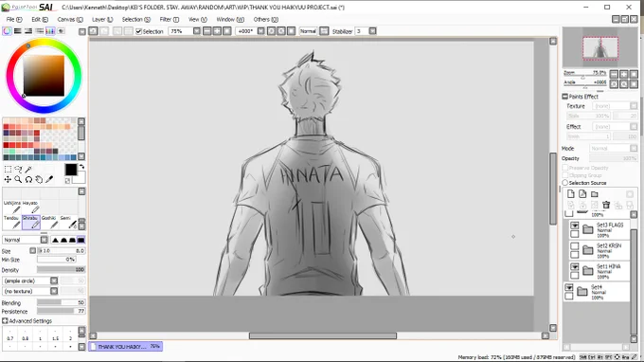Image resolution: width=644 pixels, height=362 pixels.
Task: Click the Set3 FLAGS layer name
Action: tap(610, 225)
